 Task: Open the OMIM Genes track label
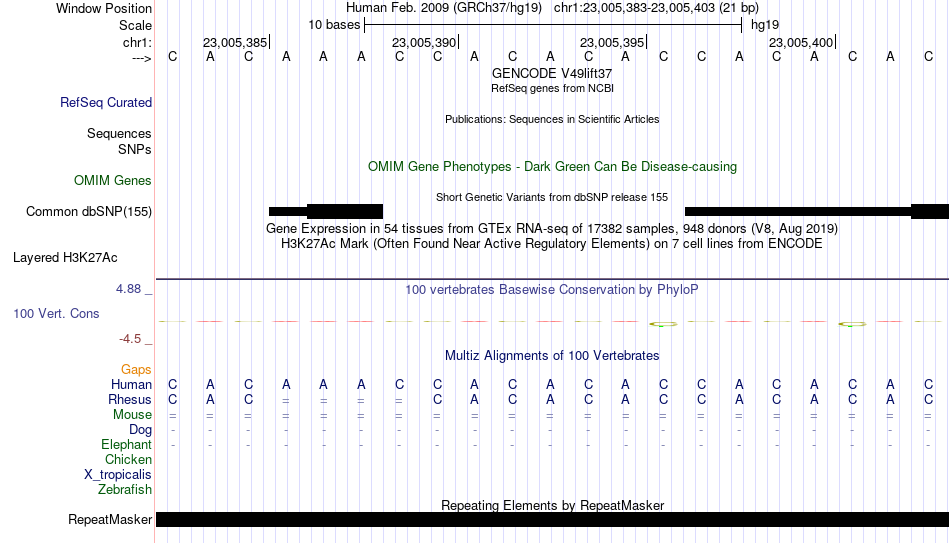(x=113, y=181)
